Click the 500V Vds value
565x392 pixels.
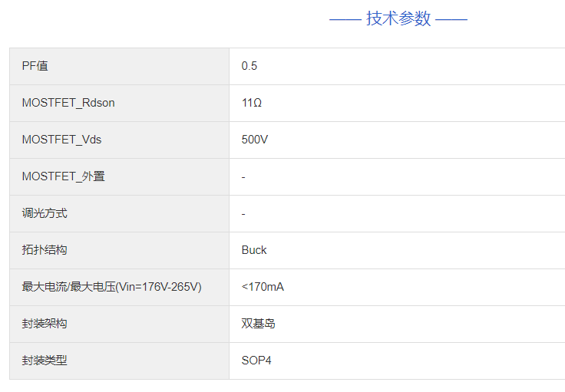(x=255, y=140)
